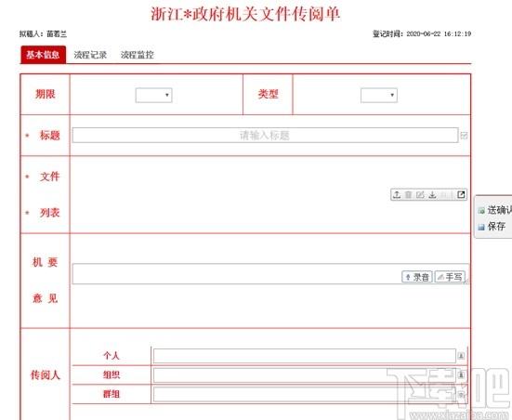Switch to the 流程记录 tab
512x420 pixels.
(90, 55)
